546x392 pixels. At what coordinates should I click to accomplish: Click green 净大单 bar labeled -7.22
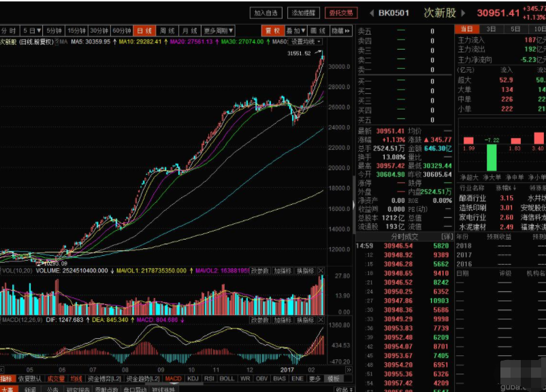coord(492,157)
